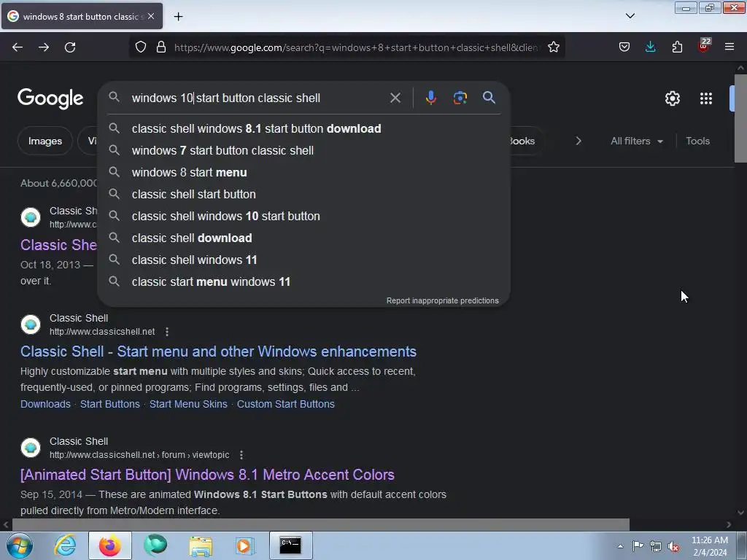Click the vertical scrollbar thumb

pyautogui.click(x=740, y=119)
